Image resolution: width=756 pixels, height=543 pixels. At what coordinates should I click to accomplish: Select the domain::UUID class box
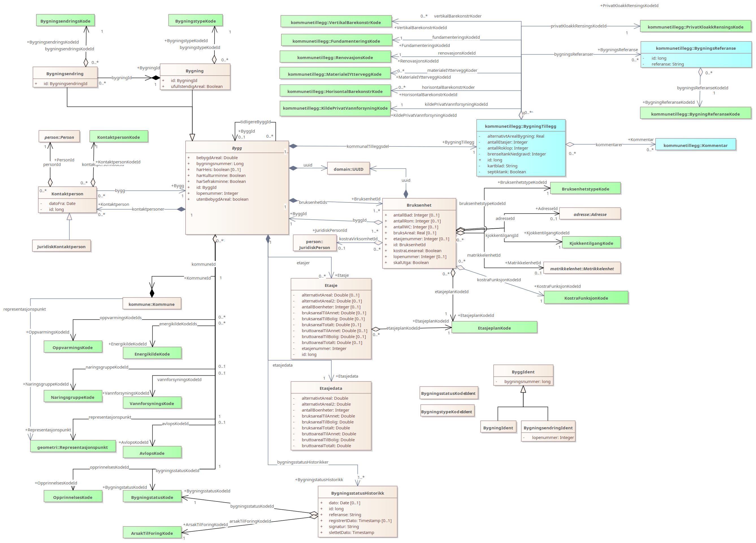(348, 169)
